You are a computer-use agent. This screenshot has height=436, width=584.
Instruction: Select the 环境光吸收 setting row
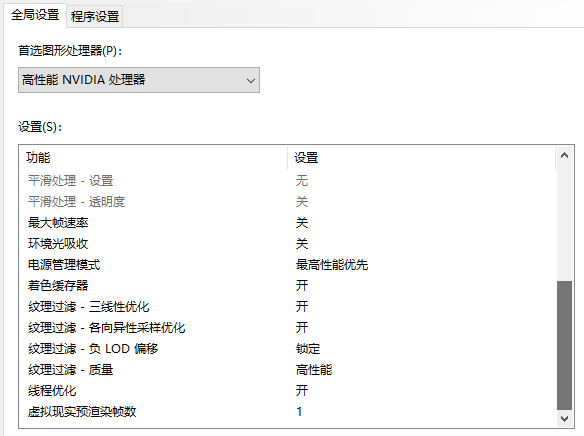[287, 244]
